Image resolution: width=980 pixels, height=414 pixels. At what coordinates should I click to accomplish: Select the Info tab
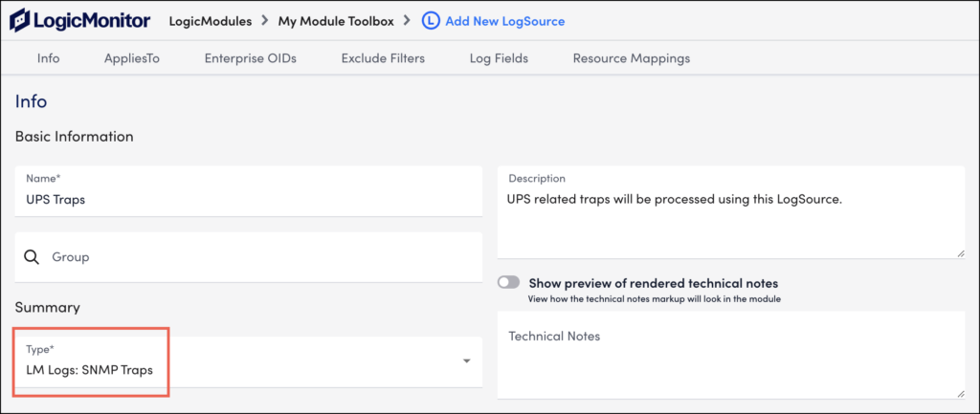48,58
